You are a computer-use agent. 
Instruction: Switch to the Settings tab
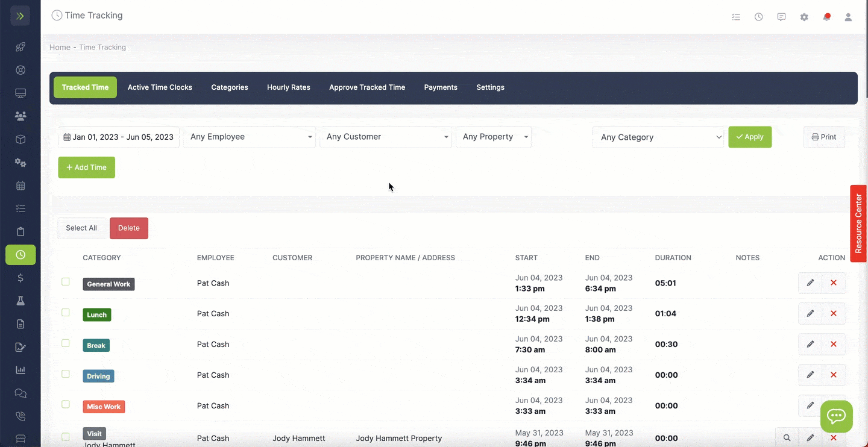point(491,87)
